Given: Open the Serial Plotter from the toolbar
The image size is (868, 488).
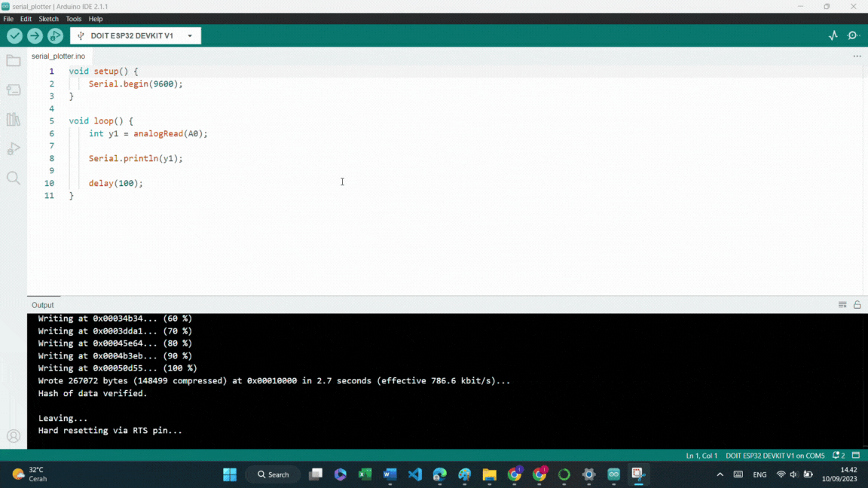Looking at the screenshot, I should (833, 35).
